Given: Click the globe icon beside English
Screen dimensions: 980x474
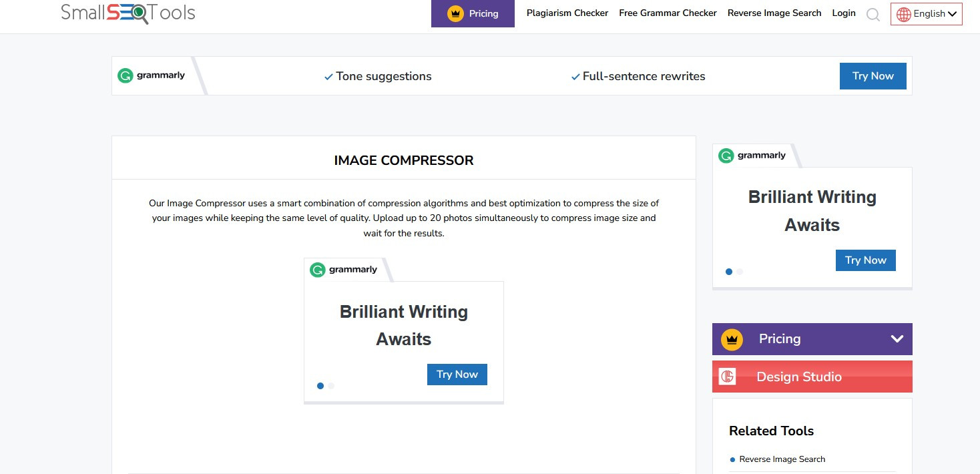Looking at the screenshot, I should click(x=904, y=14).
